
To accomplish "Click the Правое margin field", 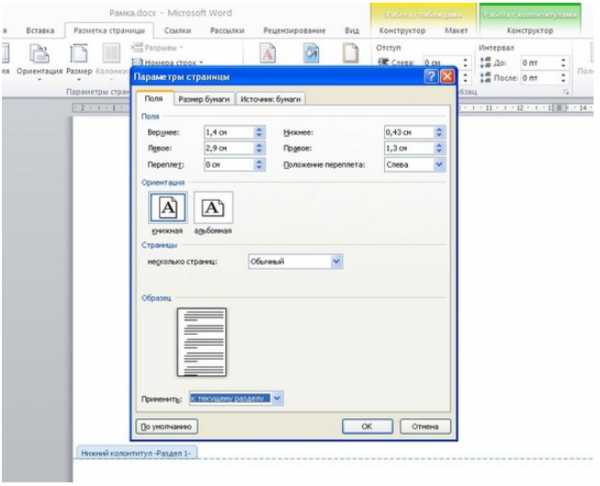I will (x=409, y=148).
